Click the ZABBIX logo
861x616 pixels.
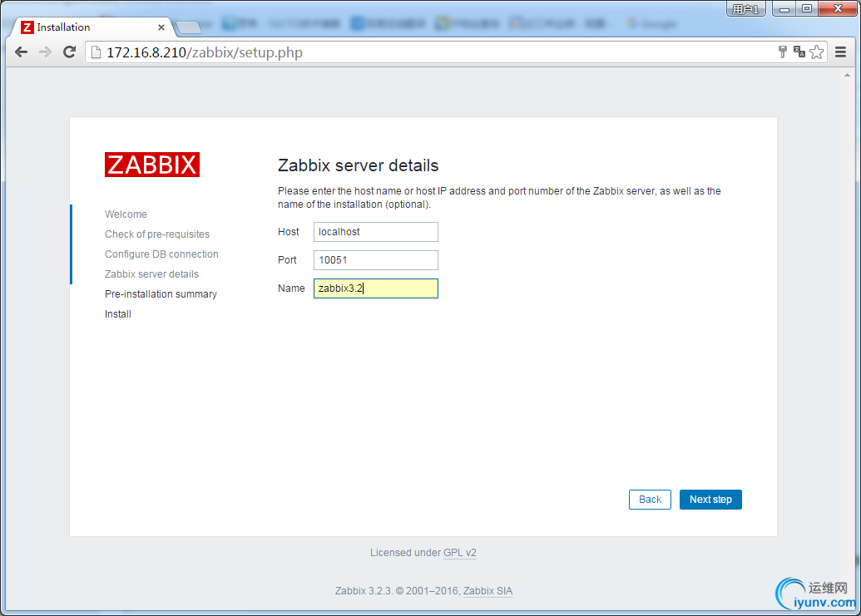[152, 165]
